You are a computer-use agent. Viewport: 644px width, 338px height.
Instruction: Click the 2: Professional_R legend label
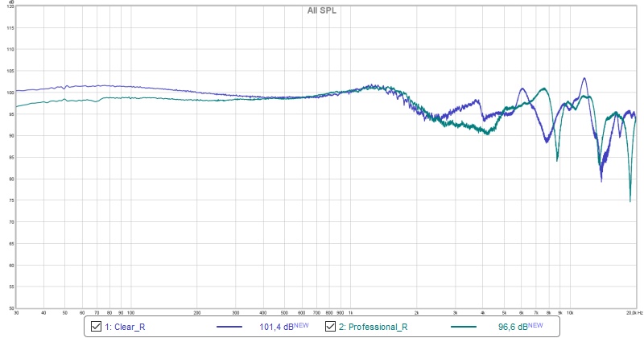coord(372,327)
